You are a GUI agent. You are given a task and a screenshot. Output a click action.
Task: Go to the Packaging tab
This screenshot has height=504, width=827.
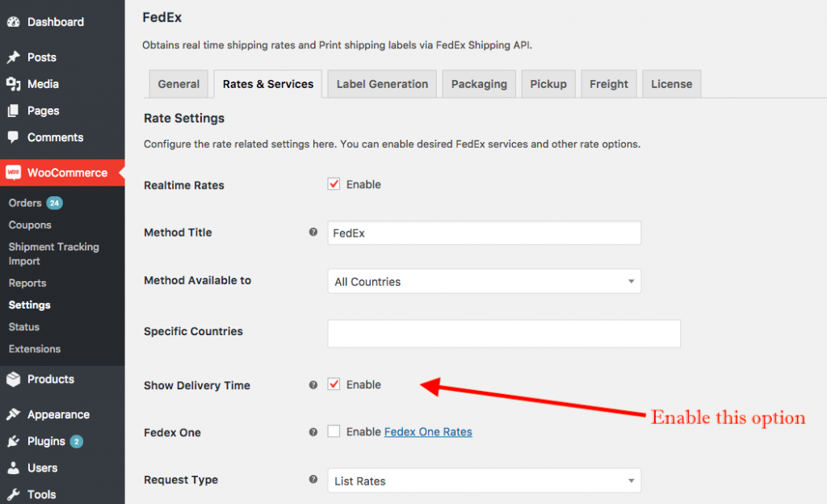479,84
